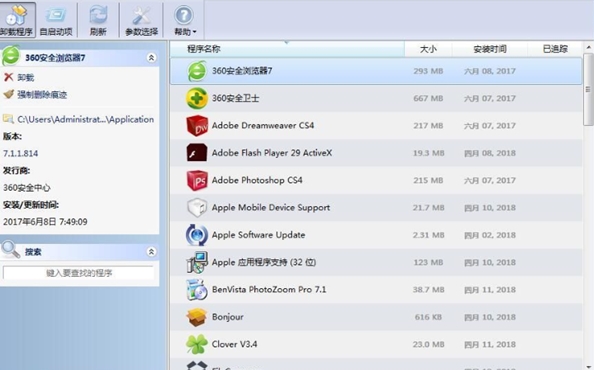Collapse the 360安全浏览器7 details panel
594x370 pixels.
point(151,58)
